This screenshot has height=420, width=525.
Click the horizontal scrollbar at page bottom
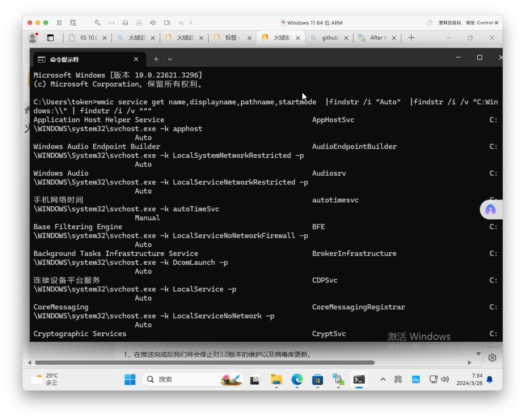(205, 363)
